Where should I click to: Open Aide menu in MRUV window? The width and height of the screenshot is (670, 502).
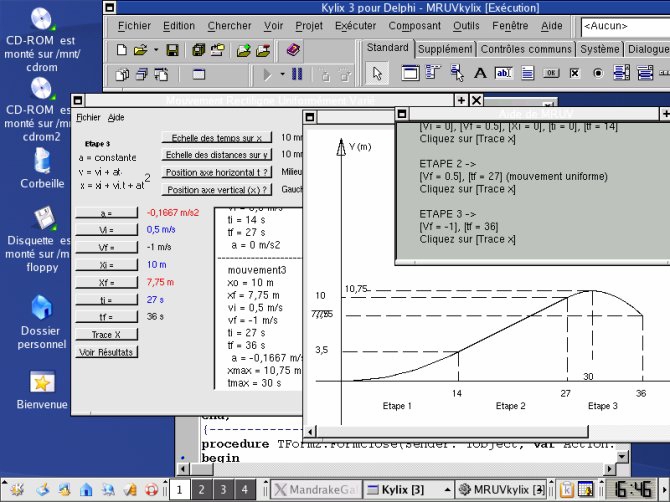pyautogui.click(x=116, y=117)
